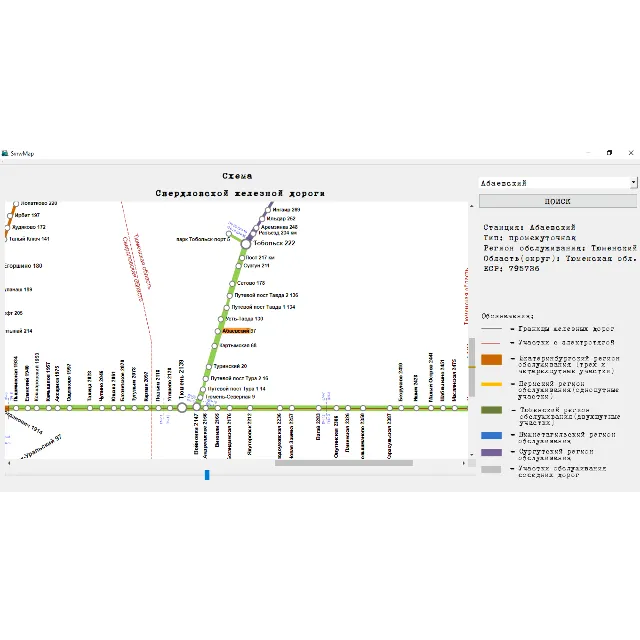Screen dimensions: 640x640
Task: Click the SetoMap application icon in title bar
Action: tap(5, 153)
